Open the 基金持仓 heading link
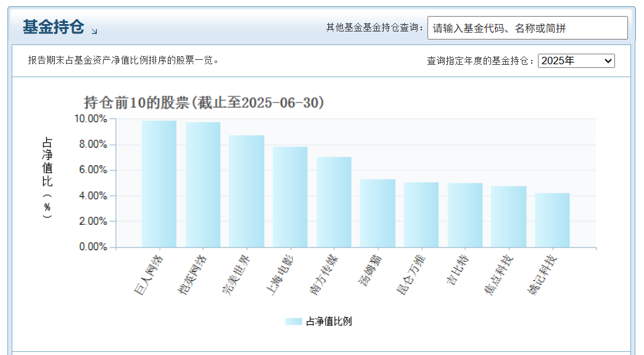The height and width of the screenshot is (355, 644). click(54, 27)
